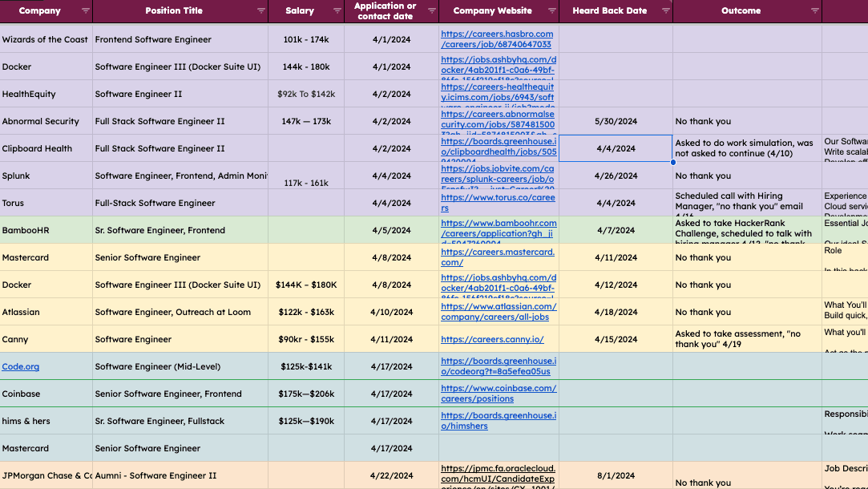The image size is (868, 489).
Task: Select the HealthEquity salary cell
Action: [x=306, y=95]
